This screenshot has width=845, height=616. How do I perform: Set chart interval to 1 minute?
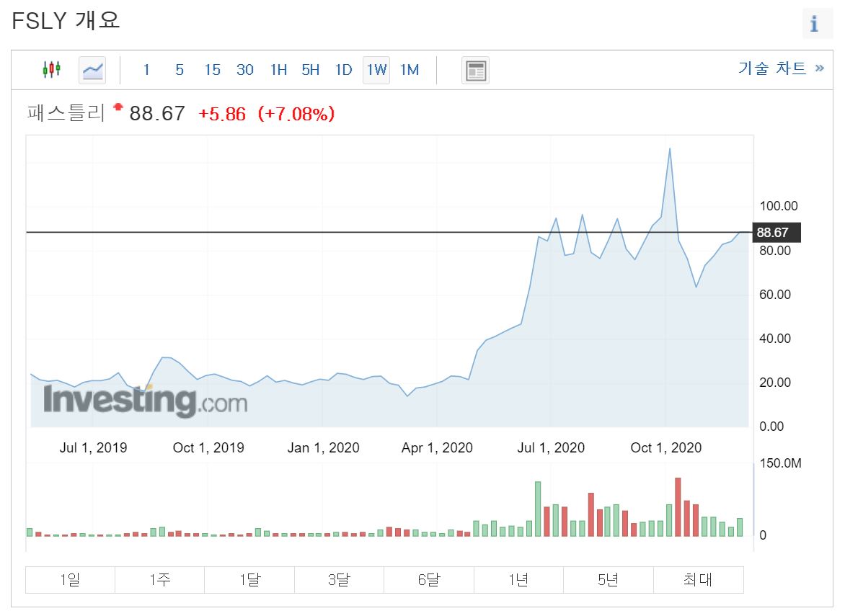point(146,70)
